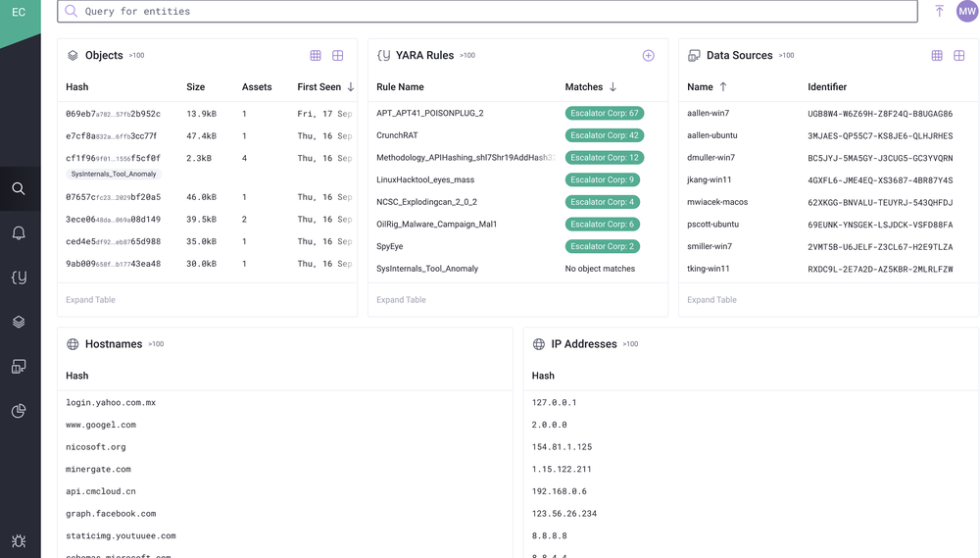980x558 pixels.
Task: Open IP address 154.81.1.125
Action: tap(562, 447)
